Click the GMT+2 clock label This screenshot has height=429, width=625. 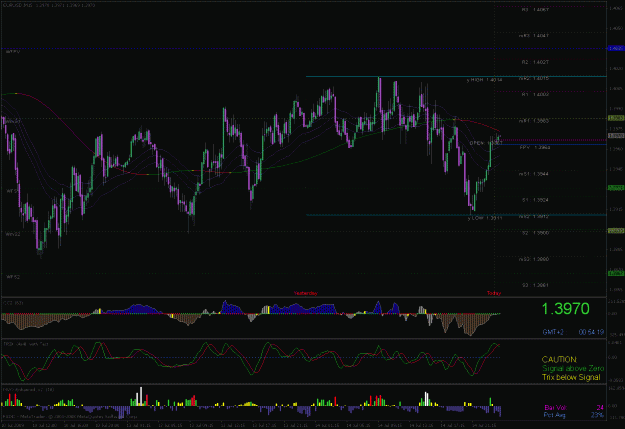point(553,332)
